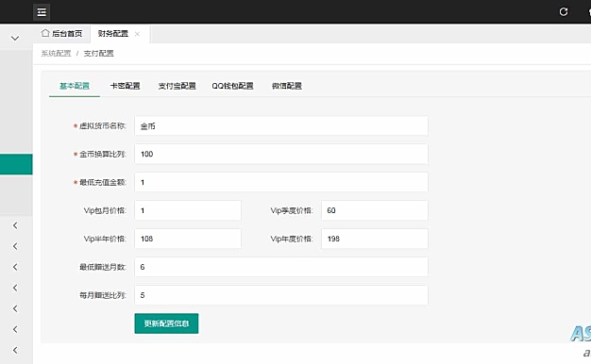Expand the fourth collapsed sidebar chevron
The height and width of the screenshot is (364, 591).
(x=15, y=288)
